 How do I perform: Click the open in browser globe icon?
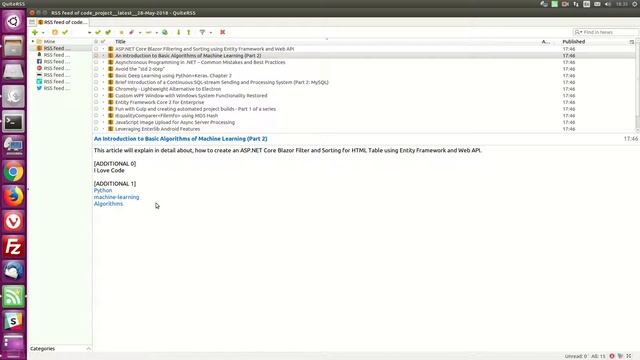[165, 32]
